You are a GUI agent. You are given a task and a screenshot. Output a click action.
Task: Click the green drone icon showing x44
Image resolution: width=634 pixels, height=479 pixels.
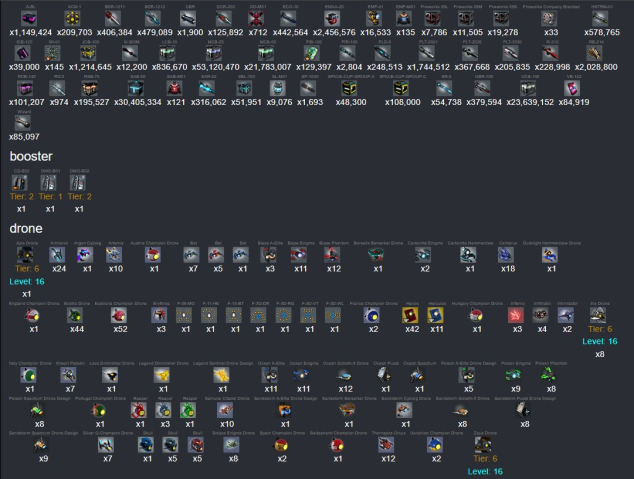coord(76,314)
